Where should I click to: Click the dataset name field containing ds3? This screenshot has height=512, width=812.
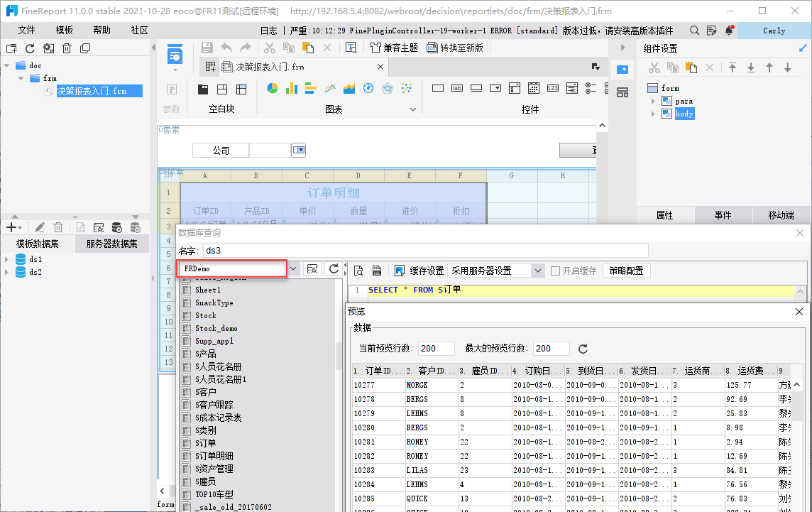pos(424,250)
